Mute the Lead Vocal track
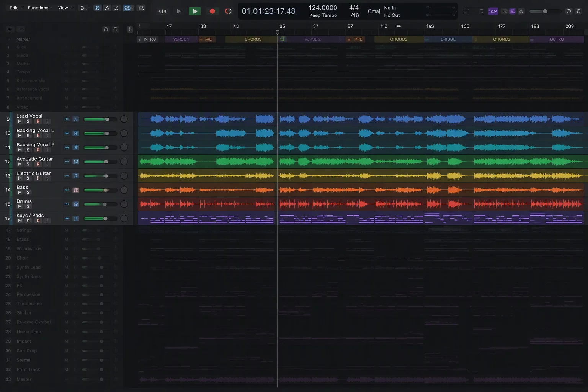Image resolution: width=588 pixels, height=392 pixels. (x=20, y=121)
